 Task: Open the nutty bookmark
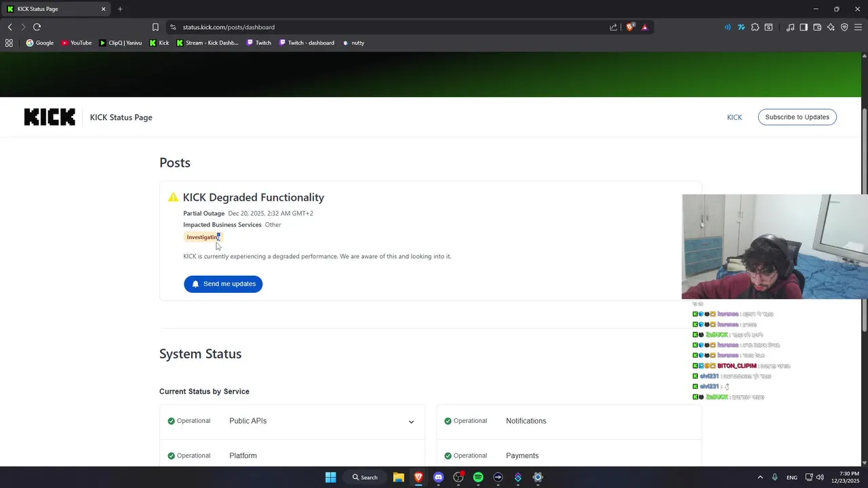(353, 43)
